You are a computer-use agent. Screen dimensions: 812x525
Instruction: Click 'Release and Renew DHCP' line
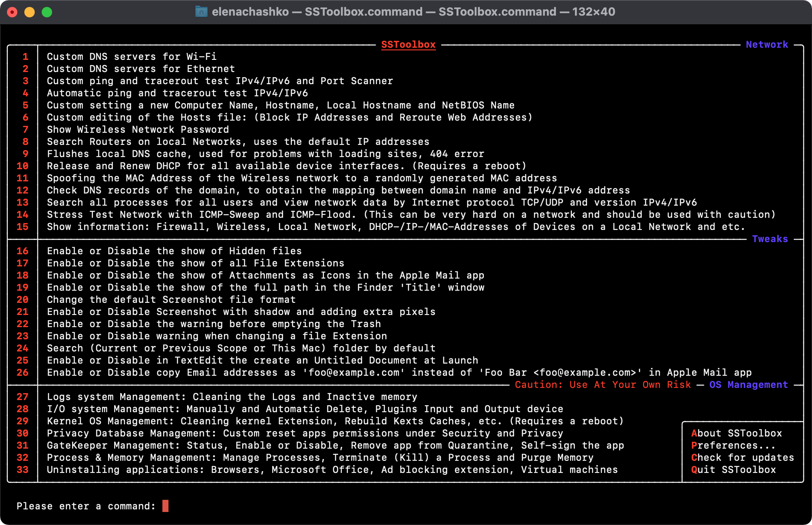click(x=287, y=166)
